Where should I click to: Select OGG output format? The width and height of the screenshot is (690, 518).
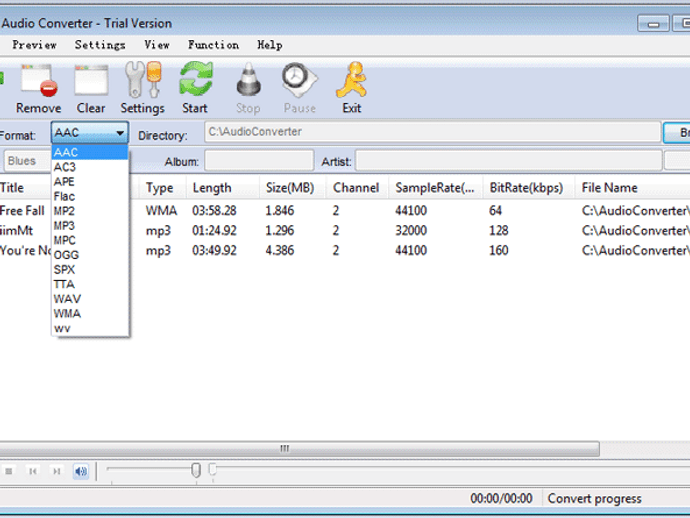[90, 255]
